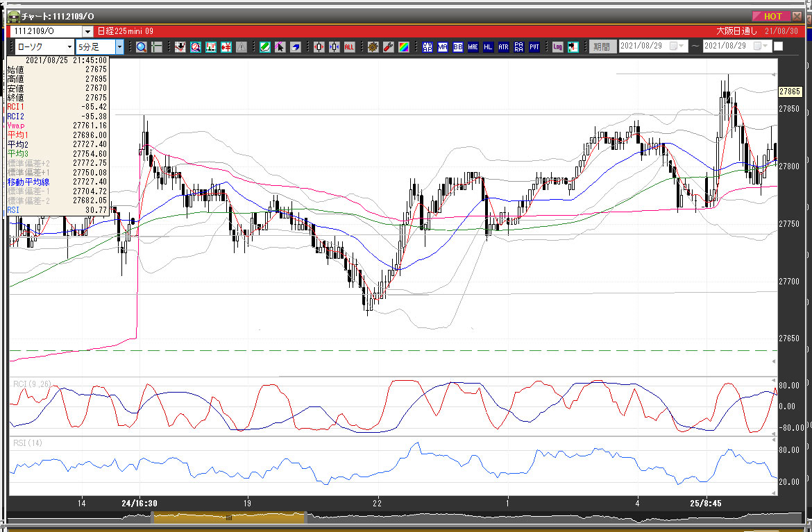Select the pencil drawing tool icon
Image resolution: width=812 pixels, height=532 pixels.
264,46
